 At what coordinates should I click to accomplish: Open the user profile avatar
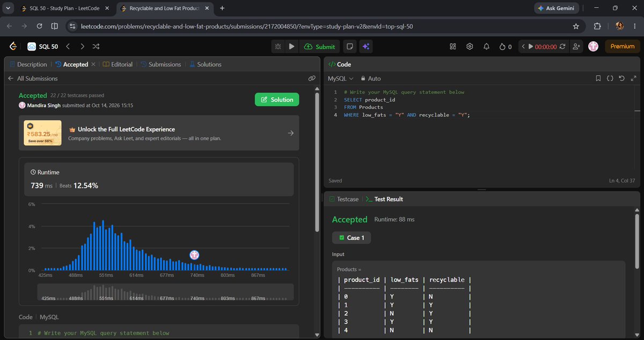click(x=593, y=47)
